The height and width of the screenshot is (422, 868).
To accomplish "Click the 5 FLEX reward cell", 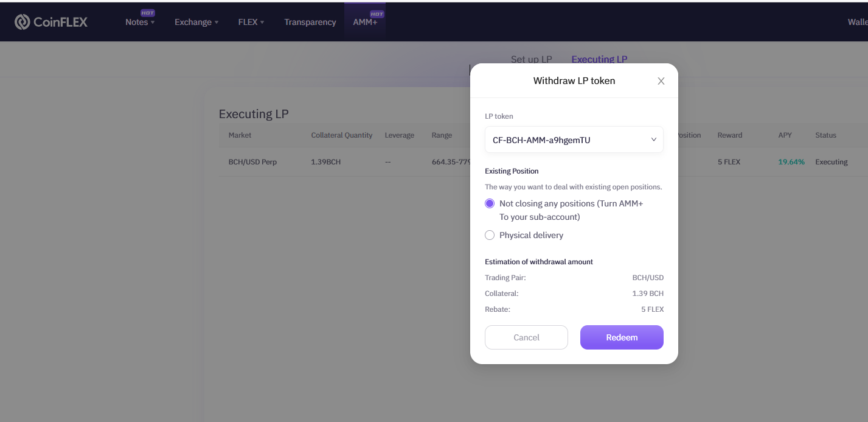I will (729, 162).
